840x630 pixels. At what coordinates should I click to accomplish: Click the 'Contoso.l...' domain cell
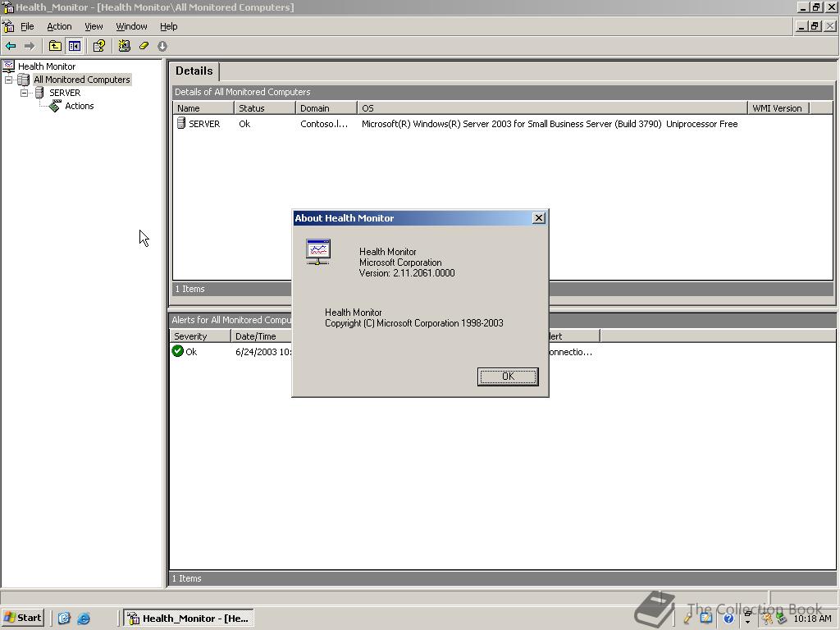click(324, 124)
